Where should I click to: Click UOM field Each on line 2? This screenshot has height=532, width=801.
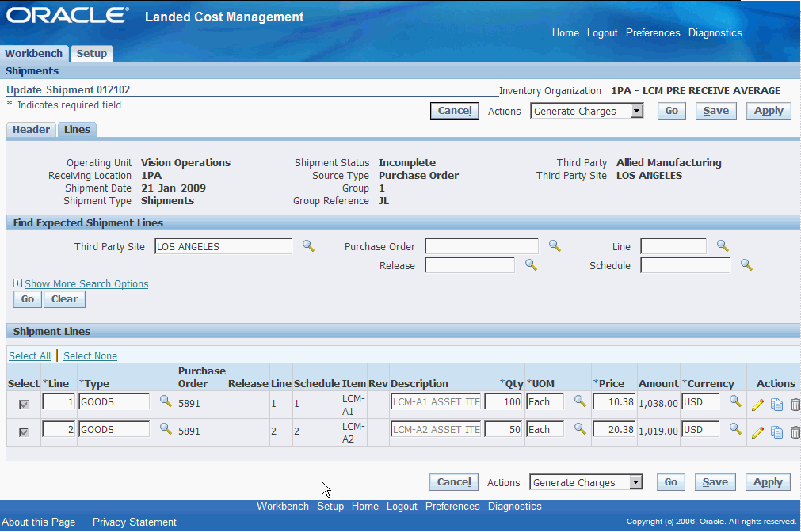pyautogui.click(x=546, y=429)
